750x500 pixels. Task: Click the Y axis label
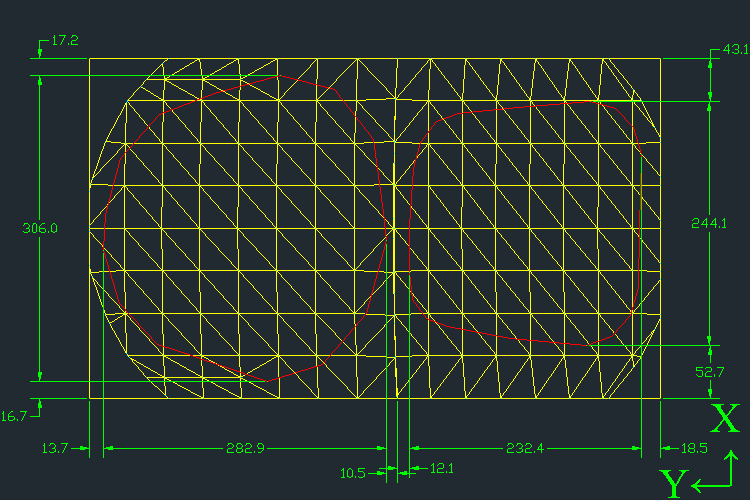pos(673,484)
